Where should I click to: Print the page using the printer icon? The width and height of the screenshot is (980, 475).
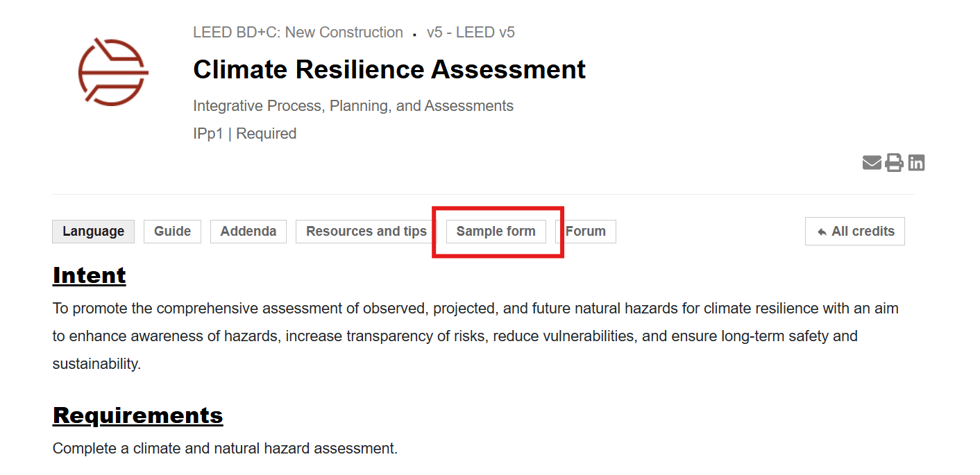pos(894,163)
